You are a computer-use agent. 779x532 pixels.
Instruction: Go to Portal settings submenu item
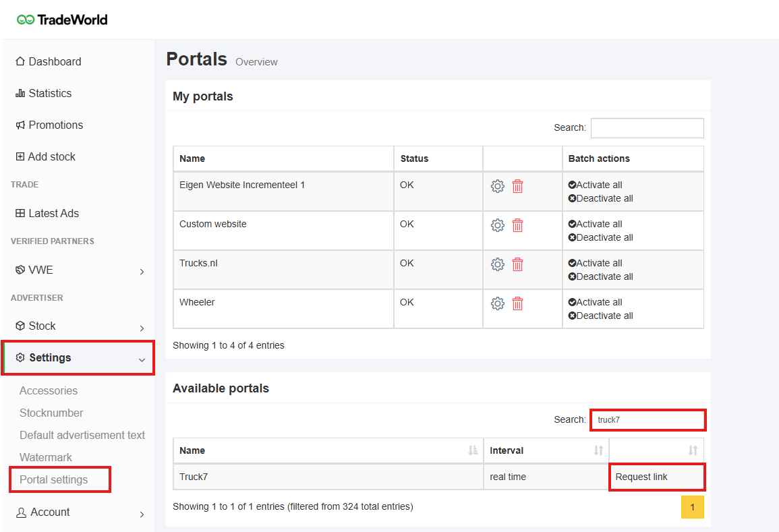[x=54, y=480]
